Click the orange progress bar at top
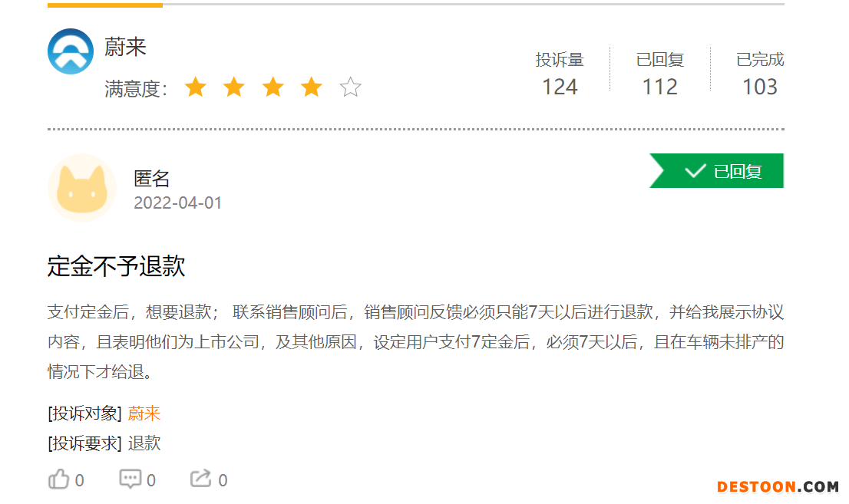 [x=105, y=5]
